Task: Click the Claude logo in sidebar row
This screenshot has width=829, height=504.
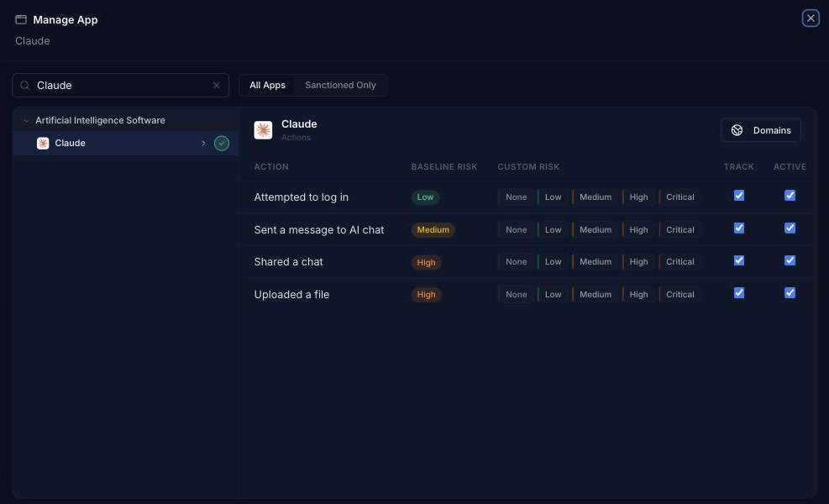Action: pos(43,144)
